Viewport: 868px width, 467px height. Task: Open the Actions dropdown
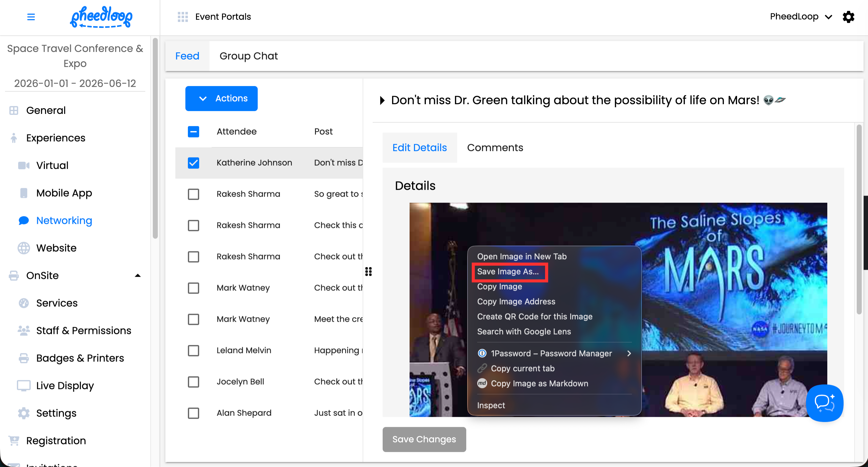point(221,98)
